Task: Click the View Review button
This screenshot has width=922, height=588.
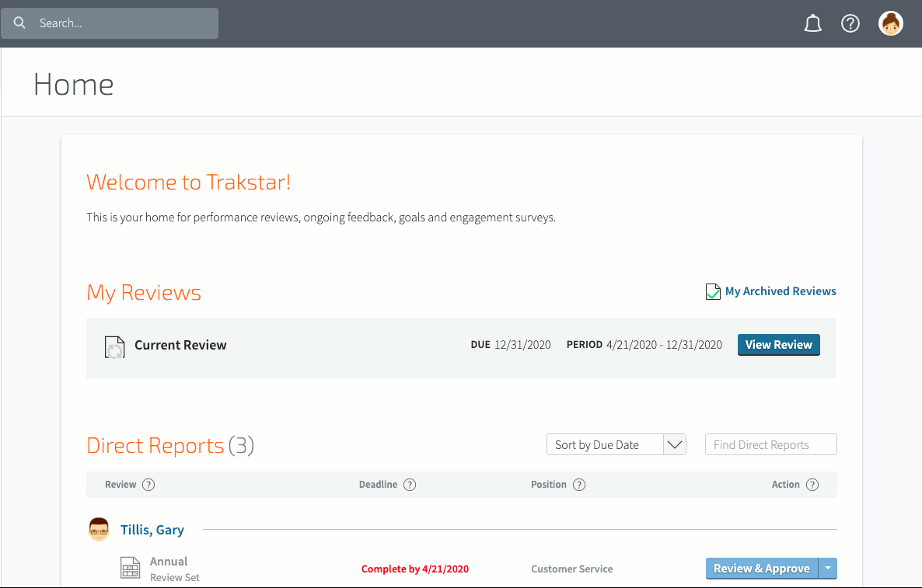Action: (778, 344)
